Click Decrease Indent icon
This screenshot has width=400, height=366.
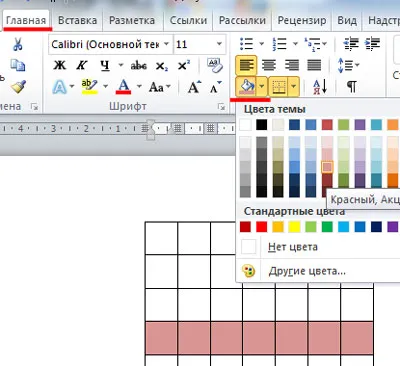(351, 44)
